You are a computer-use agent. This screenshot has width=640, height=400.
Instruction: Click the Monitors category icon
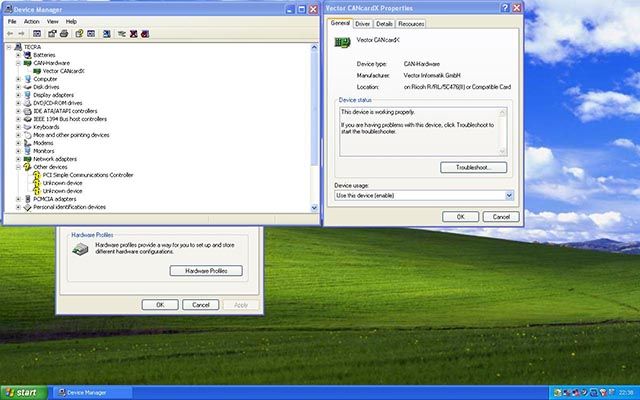pyautogui.click(x=27, y=151)
